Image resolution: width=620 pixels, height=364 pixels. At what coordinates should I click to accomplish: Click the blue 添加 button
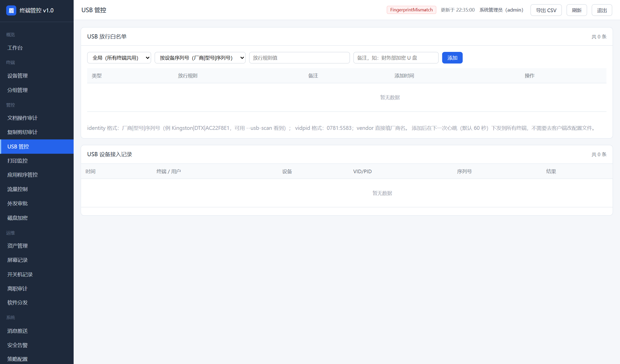point(452,58)
